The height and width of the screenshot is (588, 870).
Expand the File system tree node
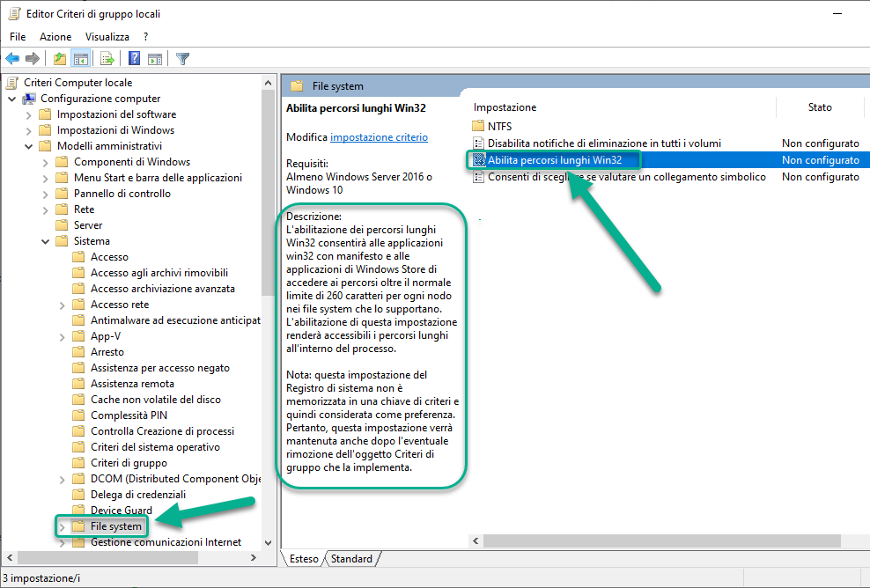(63, 527)
